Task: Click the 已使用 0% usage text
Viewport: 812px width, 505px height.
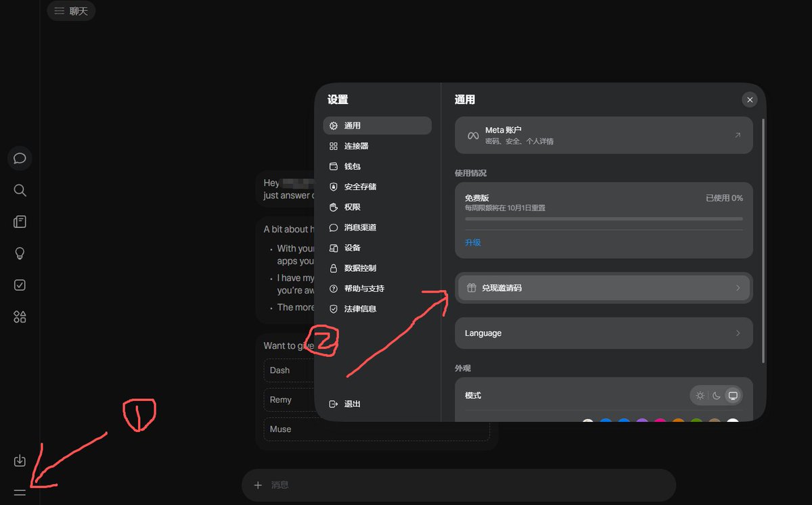Action: coord(724,198)
